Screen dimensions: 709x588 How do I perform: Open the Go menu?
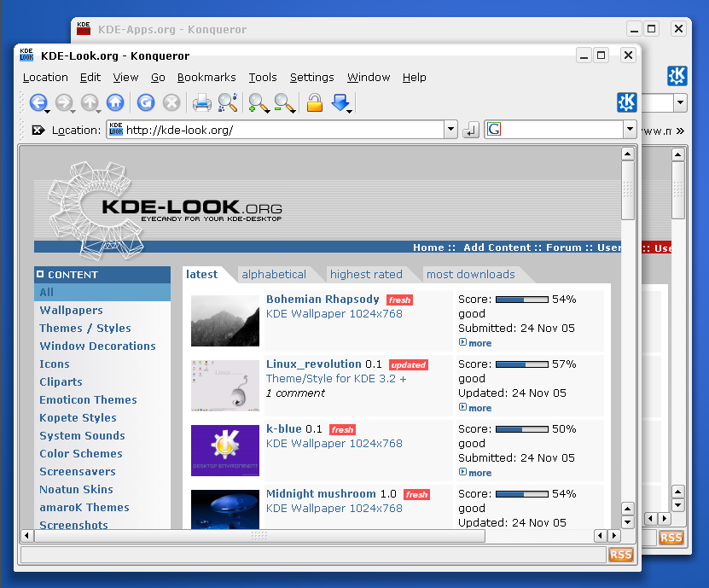point(158,78)
